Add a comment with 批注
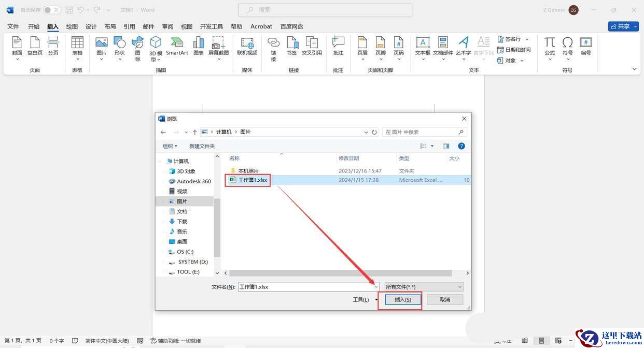Viewport: 644px width, 348px height. point(338,47)
